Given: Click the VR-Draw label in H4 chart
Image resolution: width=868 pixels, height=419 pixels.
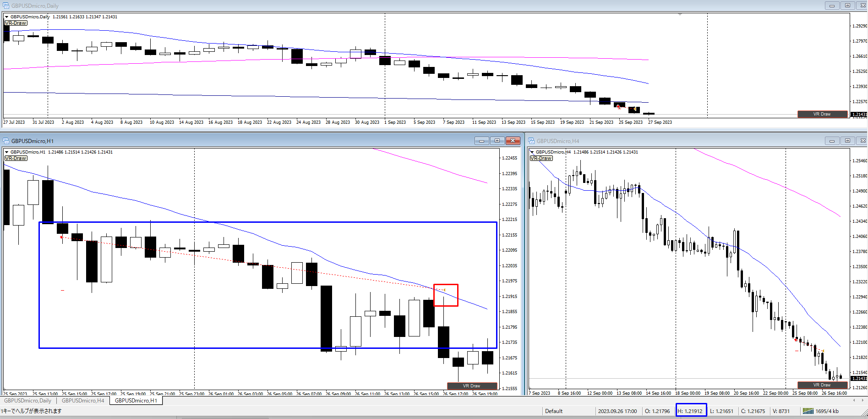Looking at the screenshot, I should click(x=541, y=158).
